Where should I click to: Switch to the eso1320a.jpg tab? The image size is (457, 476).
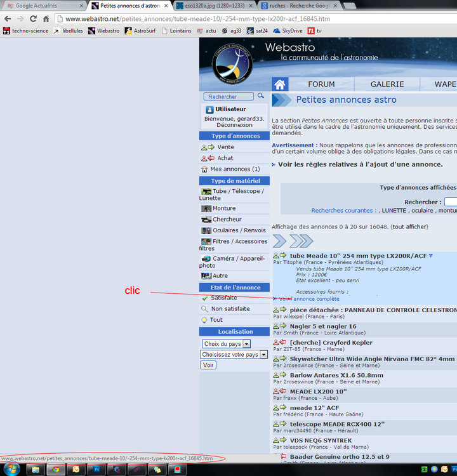215,6
